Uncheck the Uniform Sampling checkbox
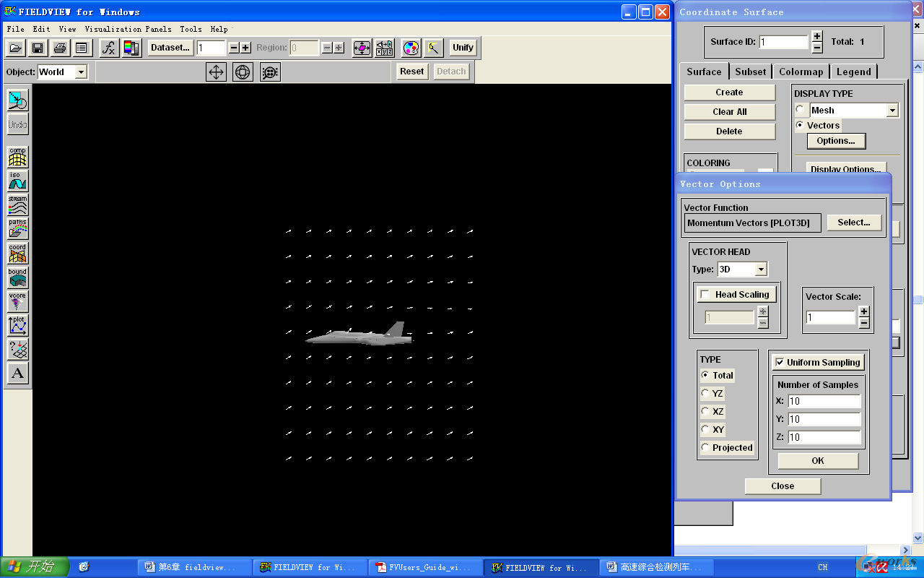This screenshot has height=578, width=924. (x=780, y=363)
